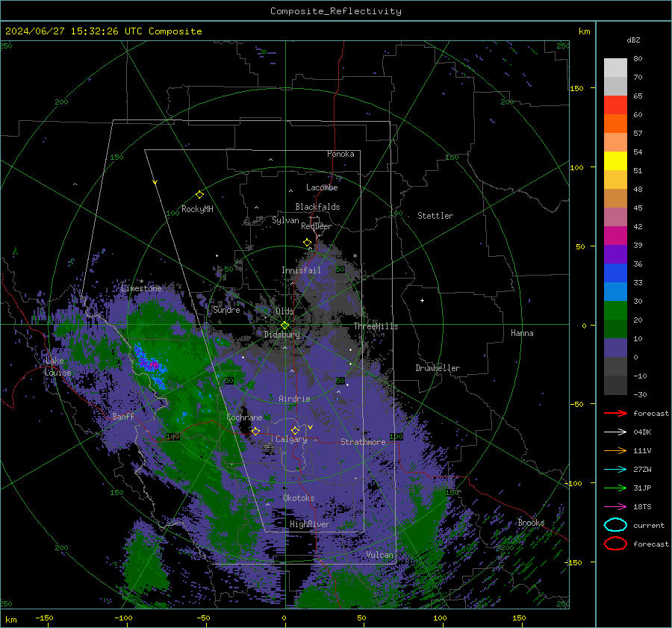Click the Airdrie city label
672x628 pixels.
(294, 399)
